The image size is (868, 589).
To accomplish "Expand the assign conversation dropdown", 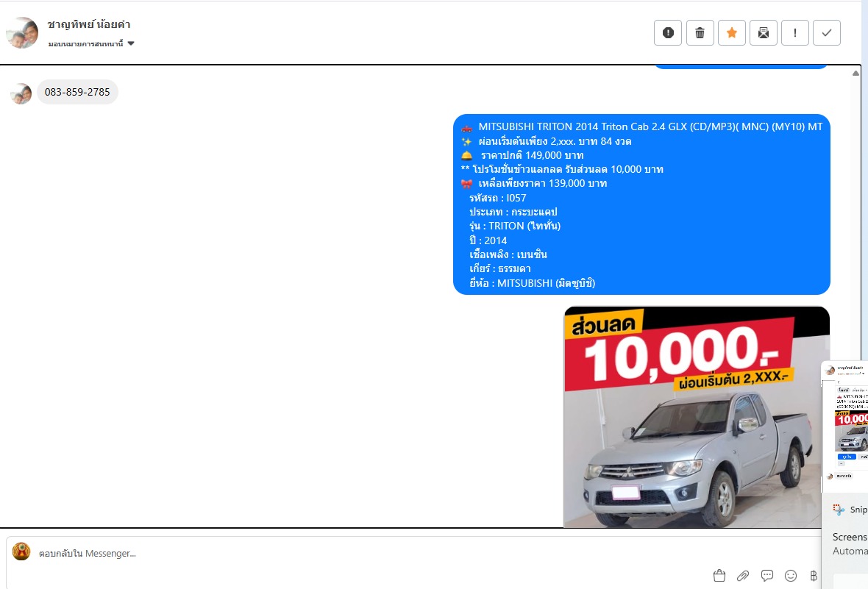I will click(x=91, y=43).
